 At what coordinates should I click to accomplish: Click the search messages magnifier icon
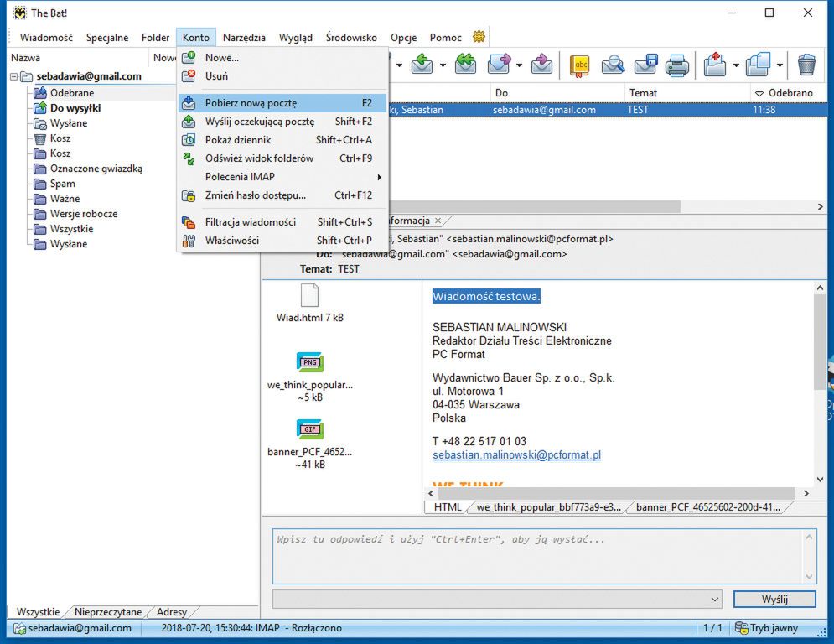tap(614, 65)
